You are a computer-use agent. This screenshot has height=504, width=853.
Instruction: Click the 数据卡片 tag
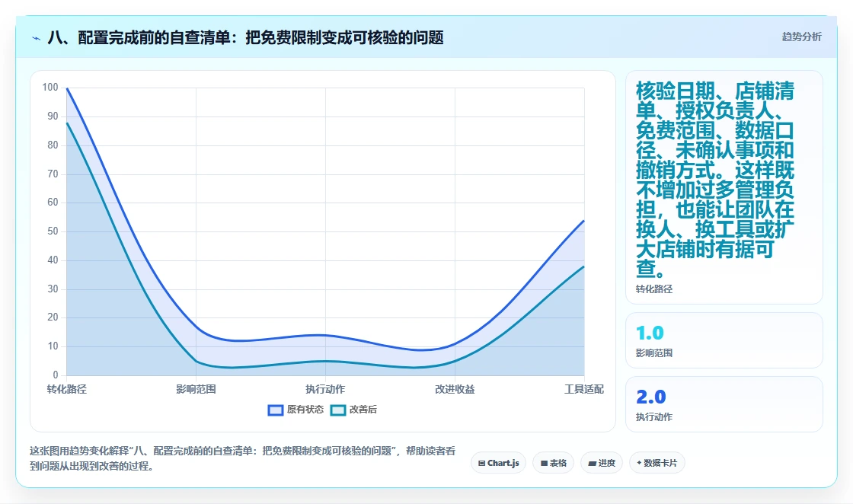click(x=657, y=463)
